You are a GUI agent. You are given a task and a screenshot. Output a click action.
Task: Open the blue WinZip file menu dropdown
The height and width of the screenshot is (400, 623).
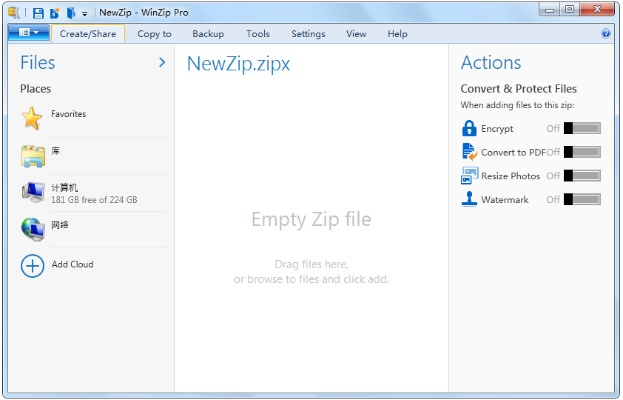(x=27, y=33)
